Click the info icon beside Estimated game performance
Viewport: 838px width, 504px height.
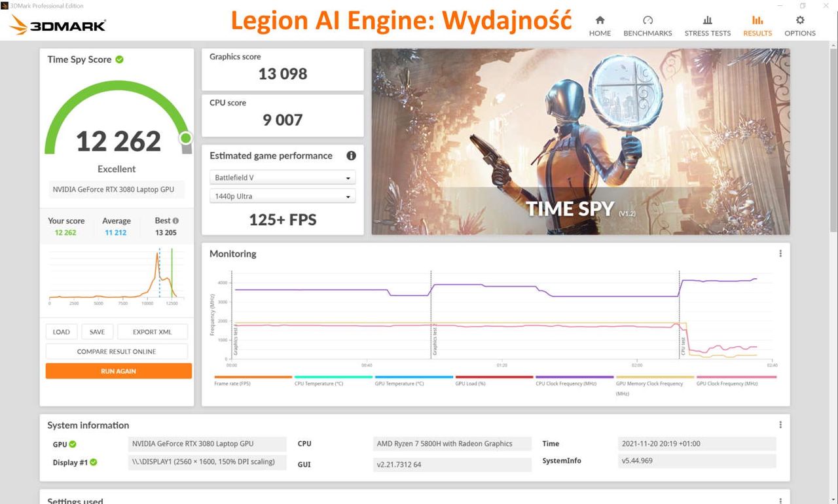pos(351,156)
